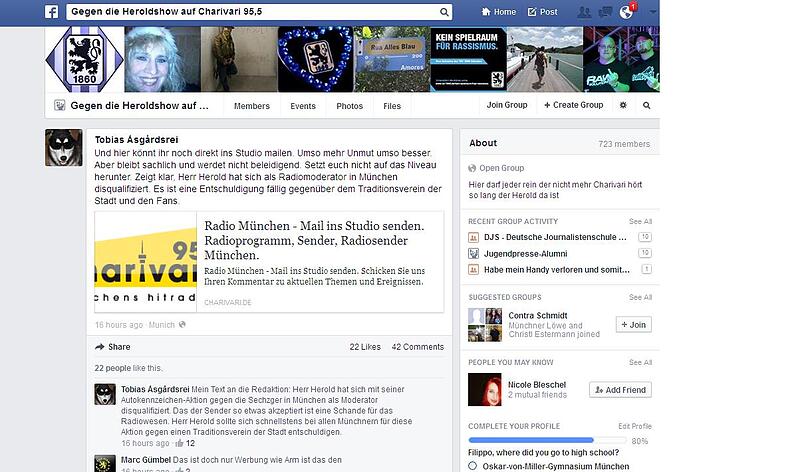
Task: Open Jugendpresse-Alumni group
Action: click(526, 254)
